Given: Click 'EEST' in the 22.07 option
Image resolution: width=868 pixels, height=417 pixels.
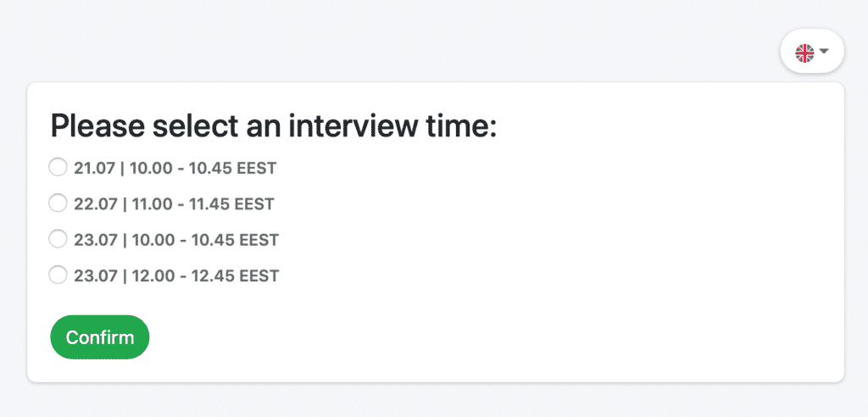Looking at the screenshot, I should click(x=254, y=203).
